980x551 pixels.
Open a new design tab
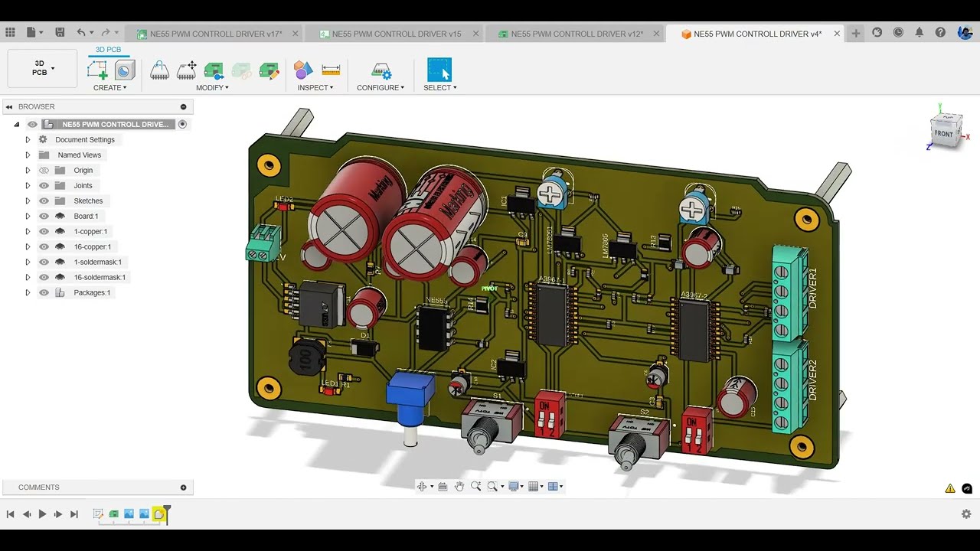[856, 33]
